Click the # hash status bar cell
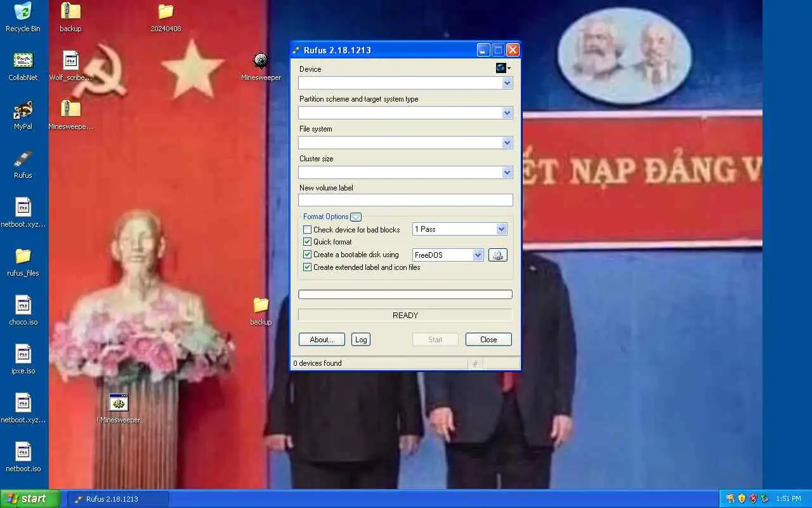Image resolution: width=812 pixels, height=508 pixels. [475, 364]
